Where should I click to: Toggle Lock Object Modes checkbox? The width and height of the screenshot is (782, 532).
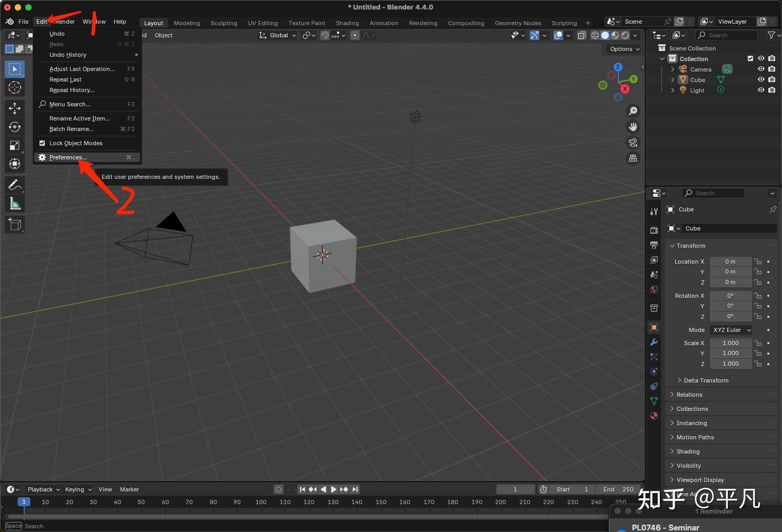point(42,143)
